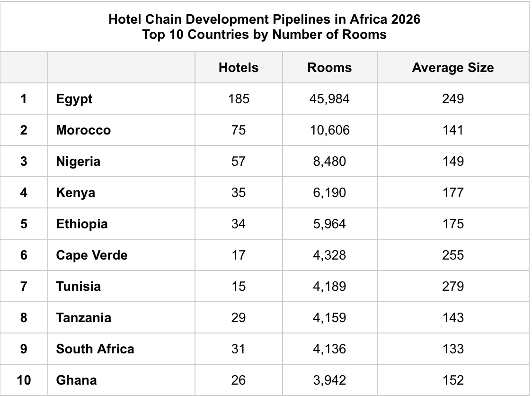Click the table title heading
This screenshot has height=396, width=532.
click(x=264, y=27)
